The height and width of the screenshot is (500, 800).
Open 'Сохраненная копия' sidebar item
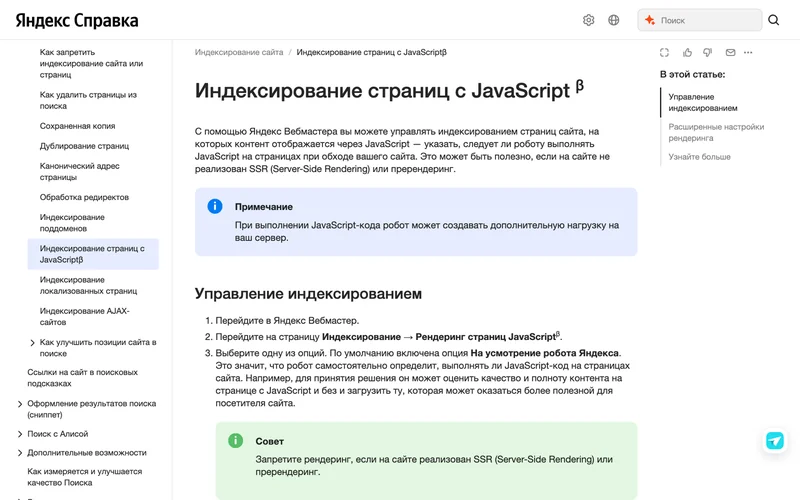(x=78, y=126)
